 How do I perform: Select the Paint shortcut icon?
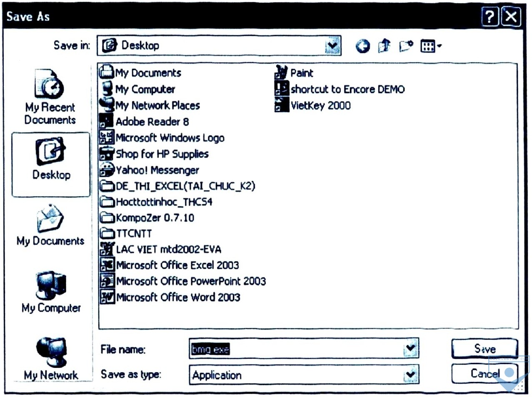[282, 72]
